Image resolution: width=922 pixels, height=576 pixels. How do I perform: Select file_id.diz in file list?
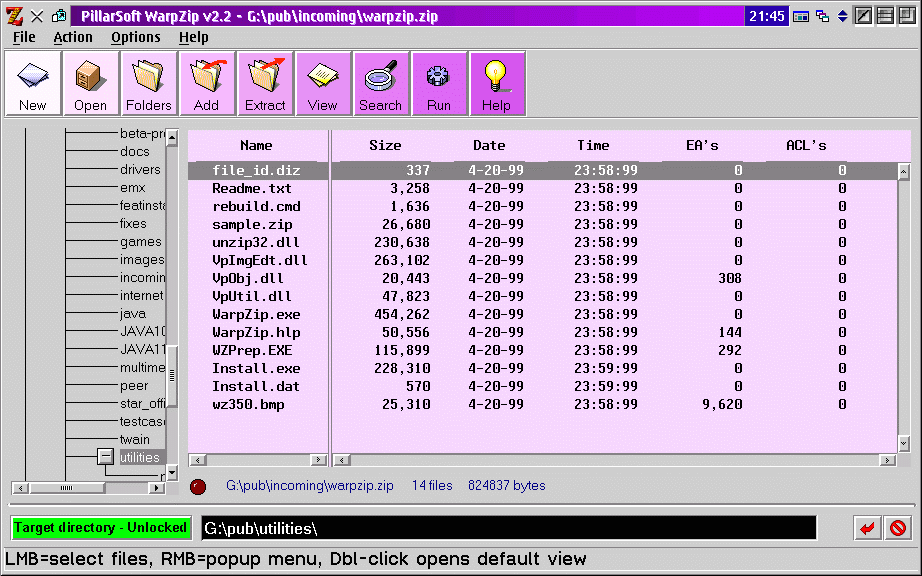pos(256,170)
